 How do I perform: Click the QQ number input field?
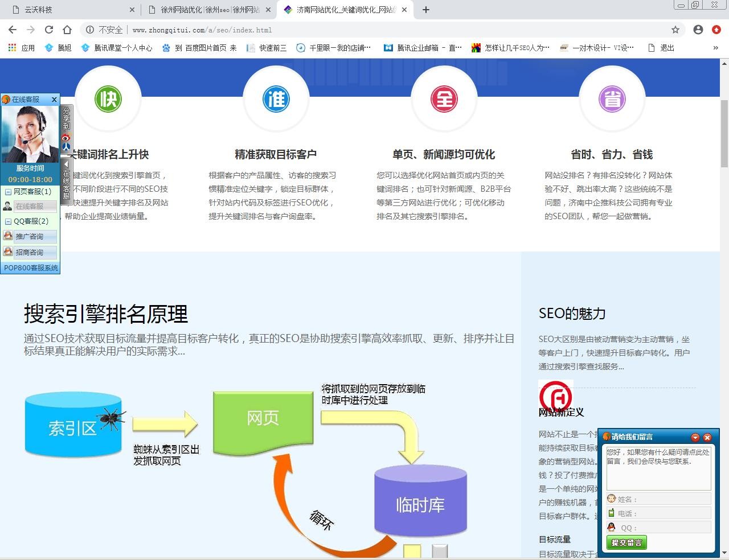tap(661, 527)
